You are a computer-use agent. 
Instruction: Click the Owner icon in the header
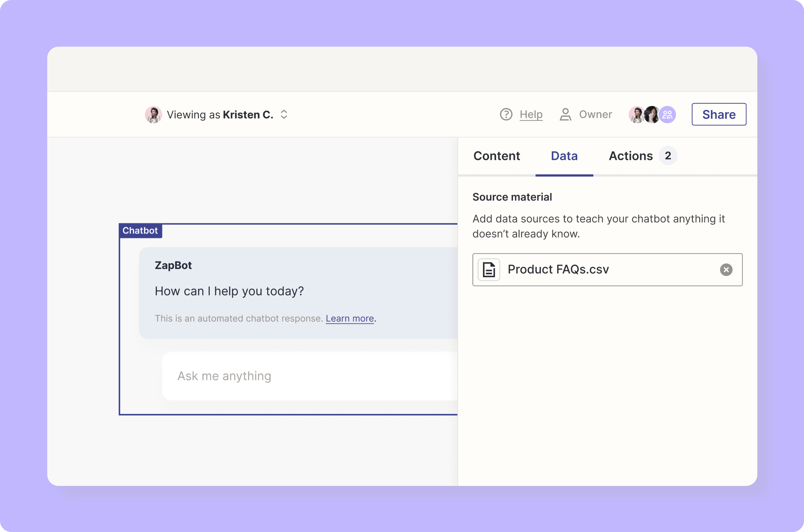point(565,114)
